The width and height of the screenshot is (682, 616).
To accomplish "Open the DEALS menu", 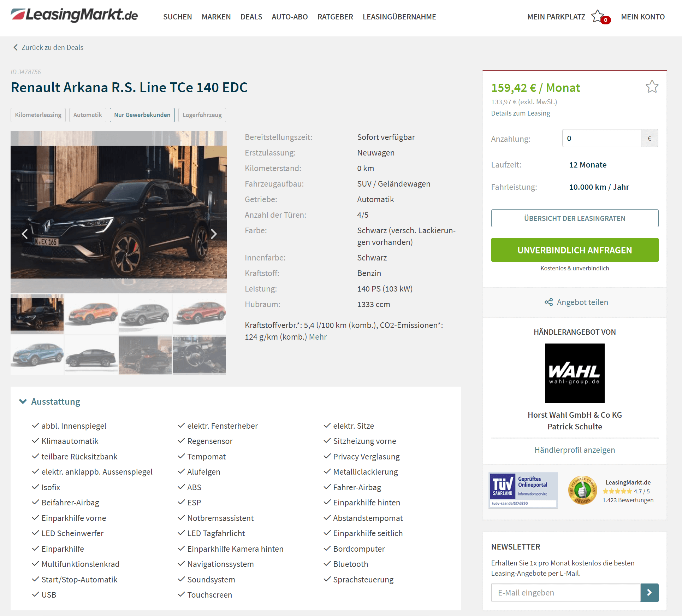I will click(x=251, y=17).
